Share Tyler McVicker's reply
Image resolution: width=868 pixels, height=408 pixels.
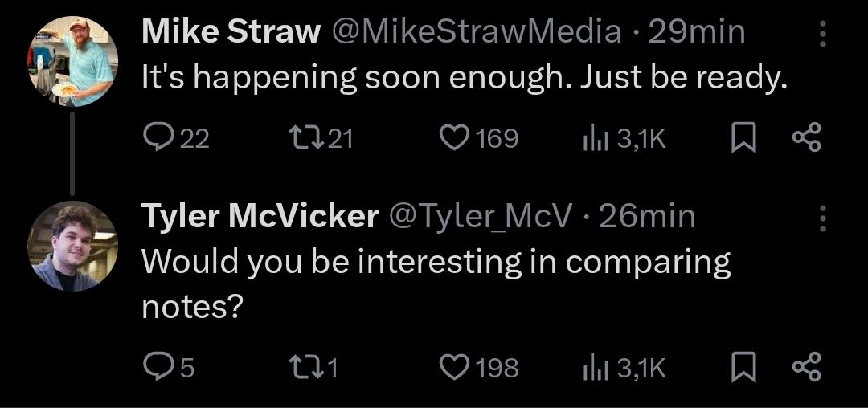click(805, 367)
